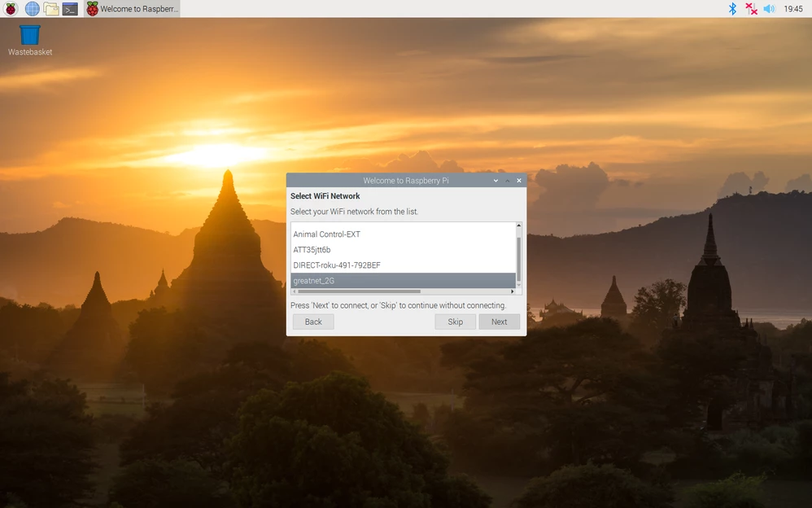Click the network list horizontal scrollbar

pos(359,291)
